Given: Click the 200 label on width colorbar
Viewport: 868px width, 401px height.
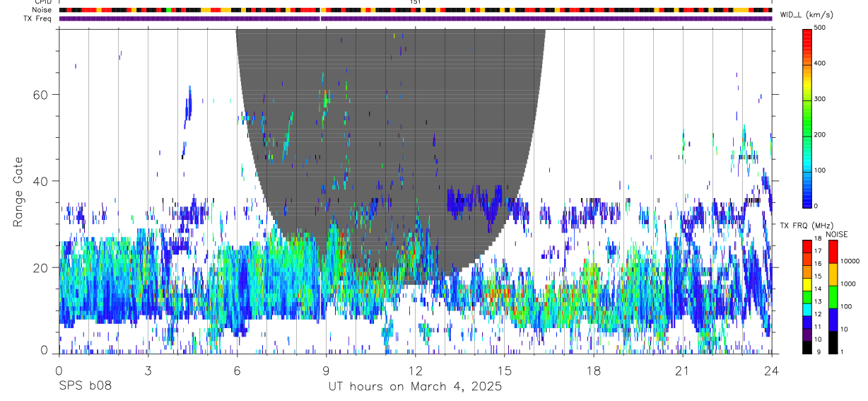Looking at the screenshot, I should [820, 134].
